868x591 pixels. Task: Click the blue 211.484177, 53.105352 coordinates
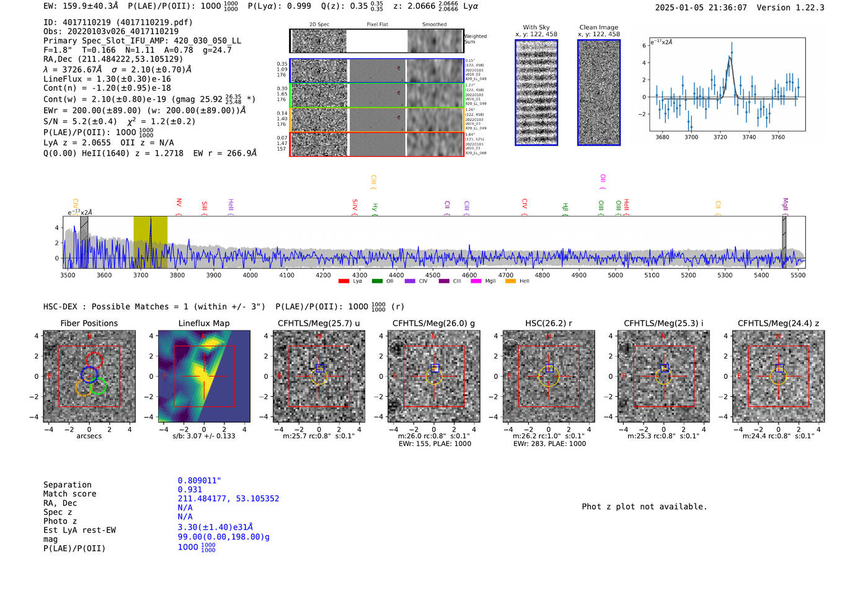point(228,499)
